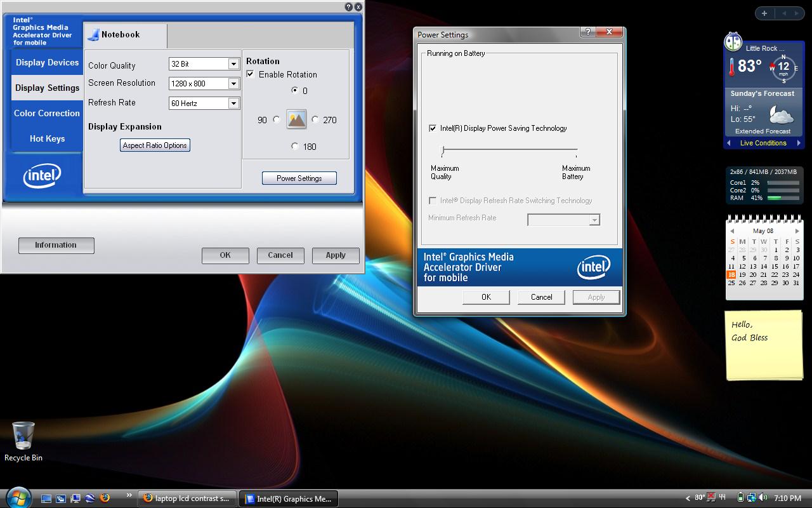Go to previous month on calendar gadget
Viewport: 812px width, 508px height.
tap(732, 231)
